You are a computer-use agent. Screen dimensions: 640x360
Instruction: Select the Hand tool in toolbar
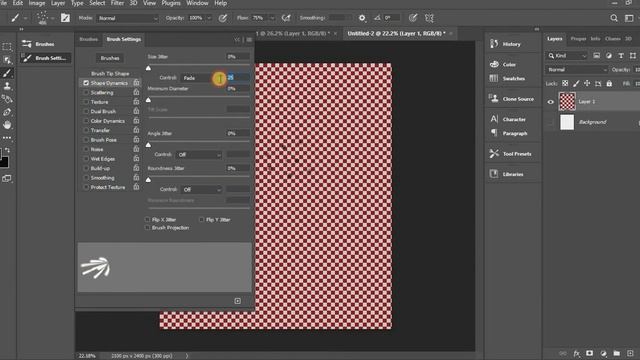pyautogui.click(x=7, y=125)
